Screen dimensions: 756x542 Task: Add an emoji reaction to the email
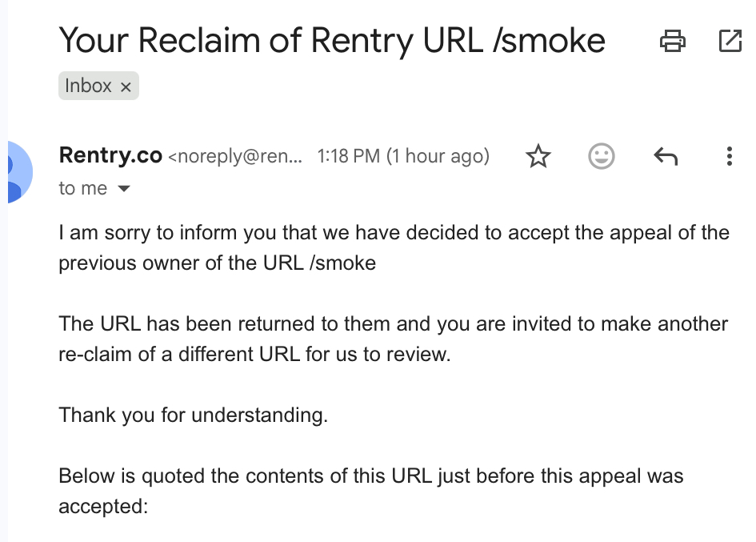(x=602, y=156)
